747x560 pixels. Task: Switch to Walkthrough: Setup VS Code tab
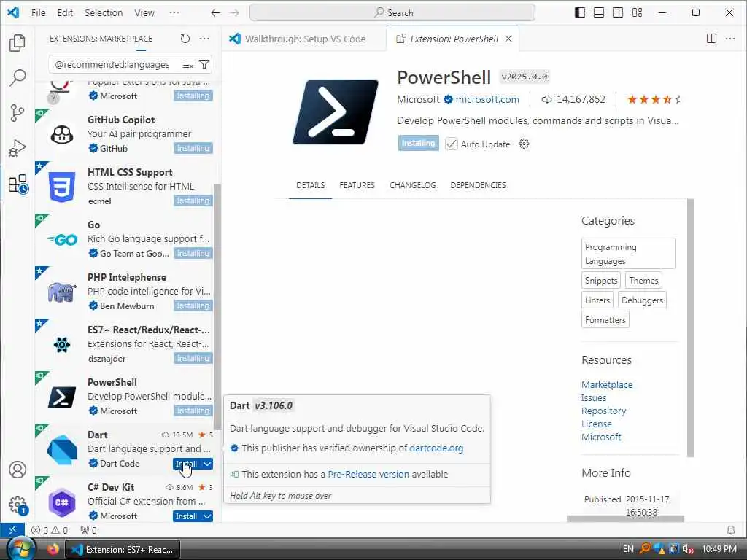click(x=304, y=39)
